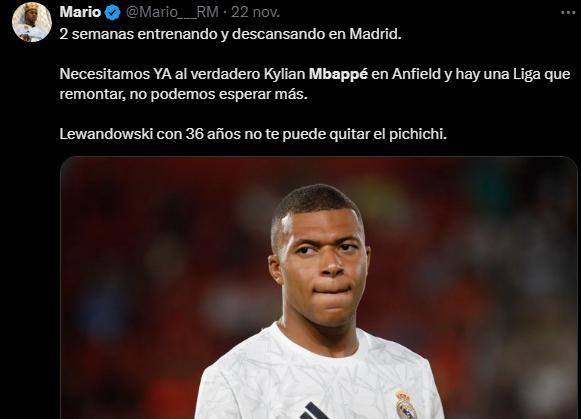The height and width of the screenshot is (419, 581).
Task: Click the word Madrid in first line
Action: click(375, 34)
